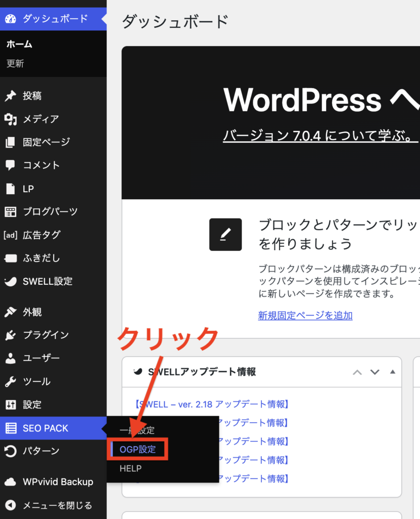
Task: Click SWELL logo in the update widget header
Action: 138,372
